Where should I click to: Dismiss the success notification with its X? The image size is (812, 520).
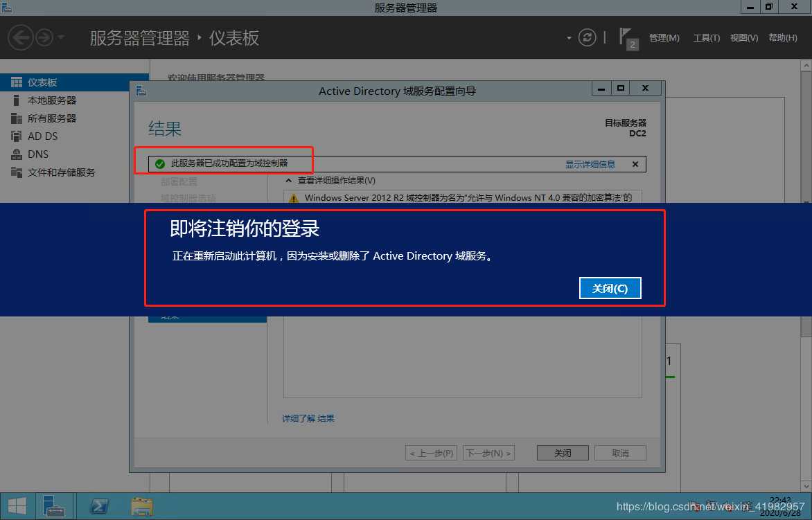[x=635, y=164]
